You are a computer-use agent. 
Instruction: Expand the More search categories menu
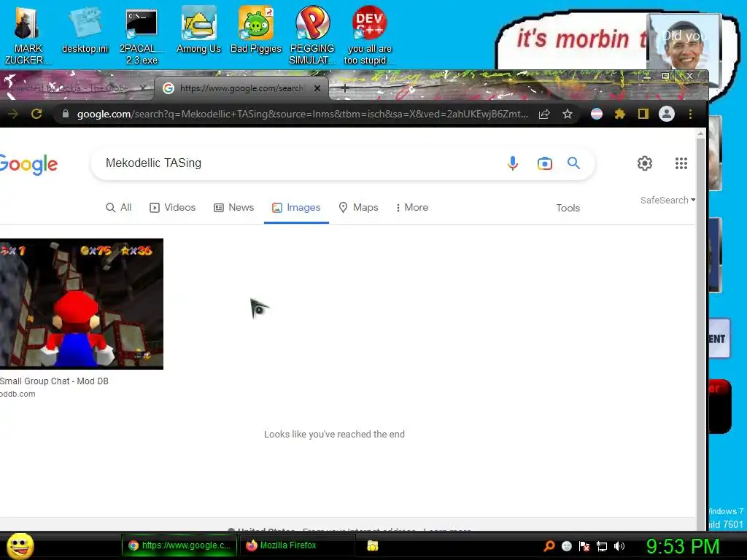click(x=412, y=208)
